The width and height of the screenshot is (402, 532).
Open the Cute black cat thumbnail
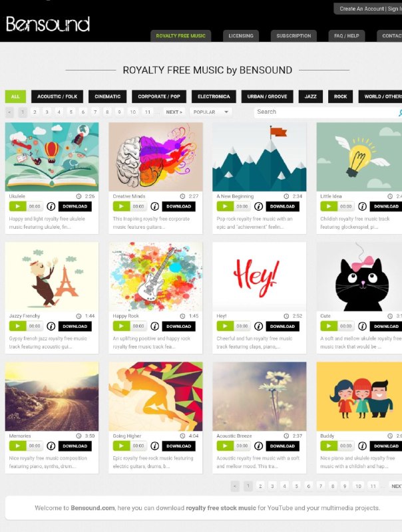coord(359,277)
